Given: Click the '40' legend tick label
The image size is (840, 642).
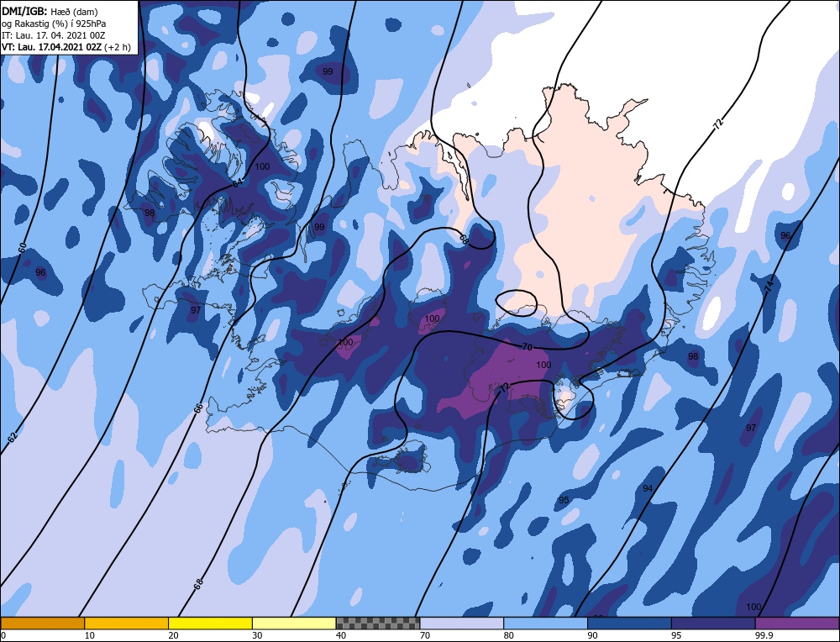Looking at the screenshot, I should [x=341, y=635].
